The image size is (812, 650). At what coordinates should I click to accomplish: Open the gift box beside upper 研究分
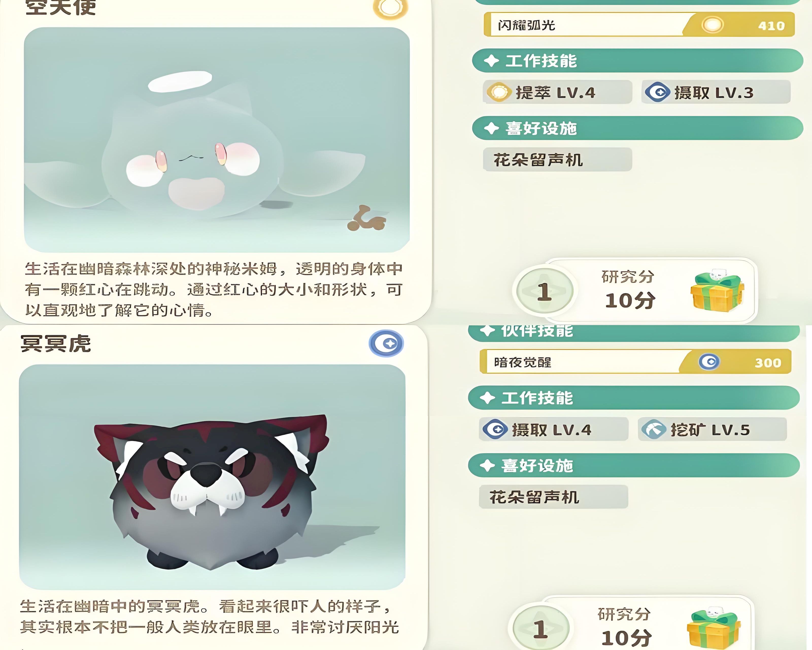click(717, 290)
